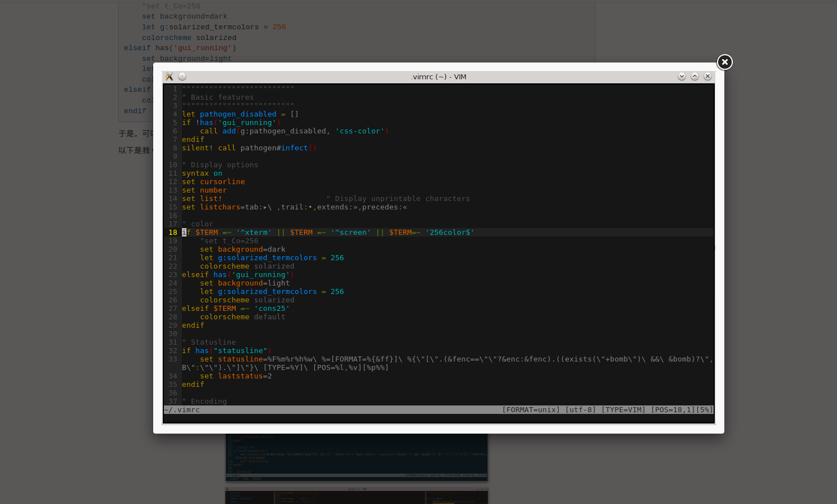Screen dimensions: 837x504
Task: Click "if !has('gui_running')" on line 5
Action: point(231,123)
